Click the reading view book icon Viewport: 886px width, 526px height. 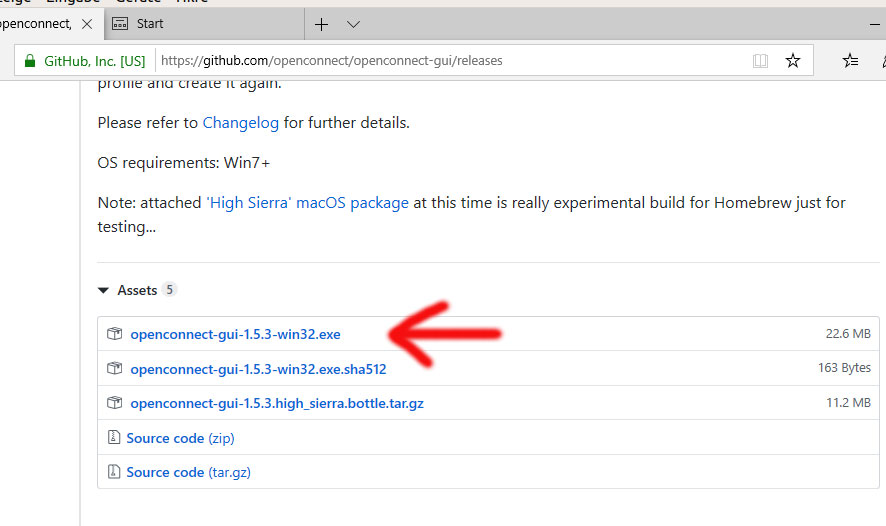coord(760,61)
